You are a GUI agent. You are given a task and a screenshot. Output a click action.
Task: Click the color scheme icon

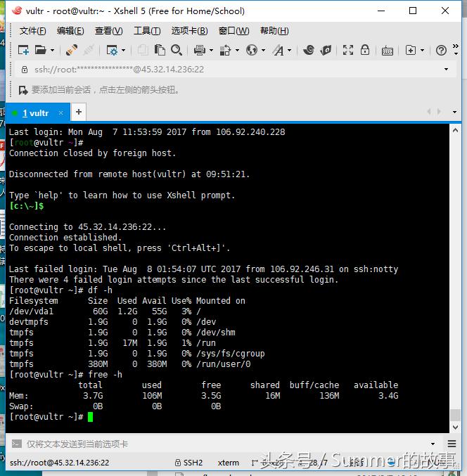tap(225, 50)
